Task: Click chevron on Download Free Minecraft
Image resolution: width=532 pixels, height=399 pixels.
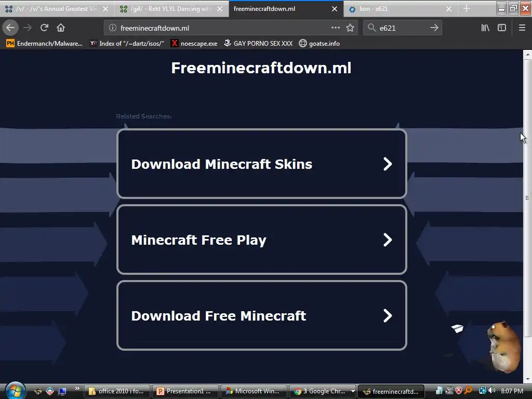Action: point(388,315)
